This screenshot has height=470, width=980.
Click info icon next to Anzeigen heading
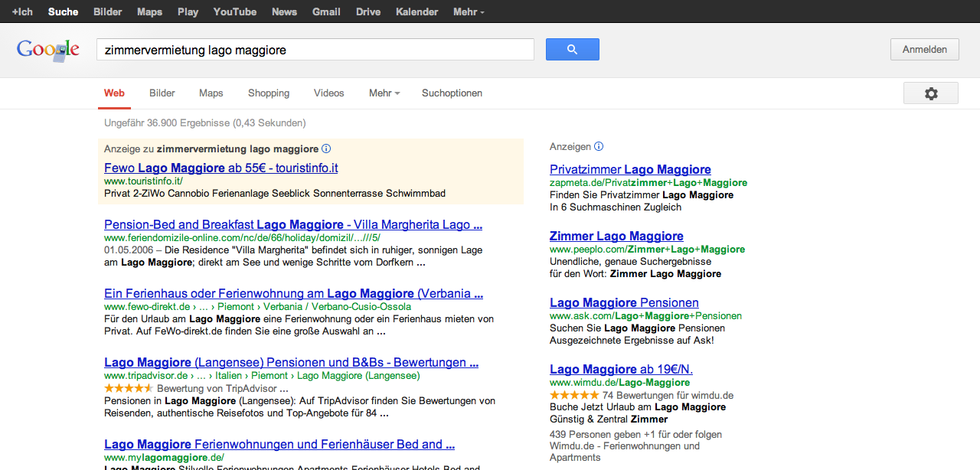click(x=599, y=146)
